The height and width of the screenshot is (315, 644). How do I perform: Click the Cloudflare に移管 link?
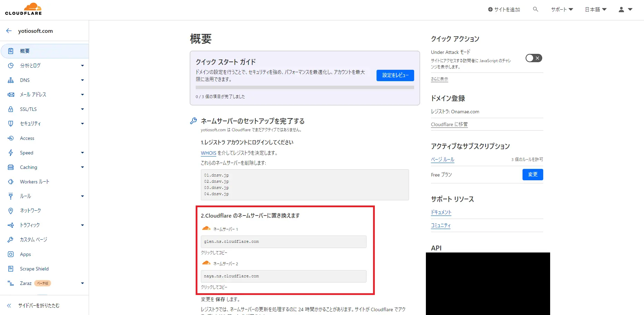click(449, 124)
